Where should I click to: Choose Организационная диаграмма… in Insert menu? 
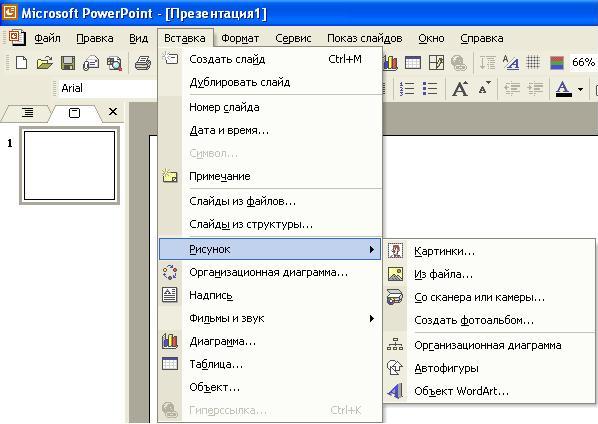pyautogui.click(x=270, y=272)
